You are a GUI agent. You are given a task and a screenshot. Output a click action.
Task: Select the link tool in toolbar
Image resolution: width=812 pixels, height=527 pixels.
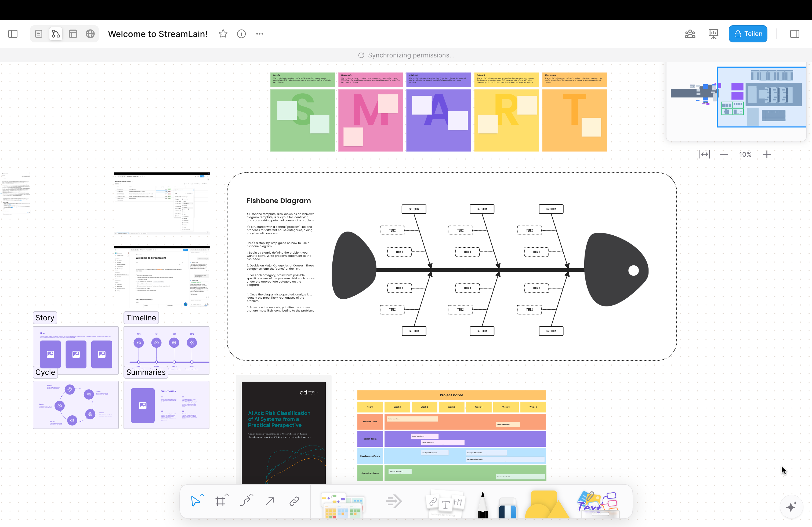tap(294, 501)
